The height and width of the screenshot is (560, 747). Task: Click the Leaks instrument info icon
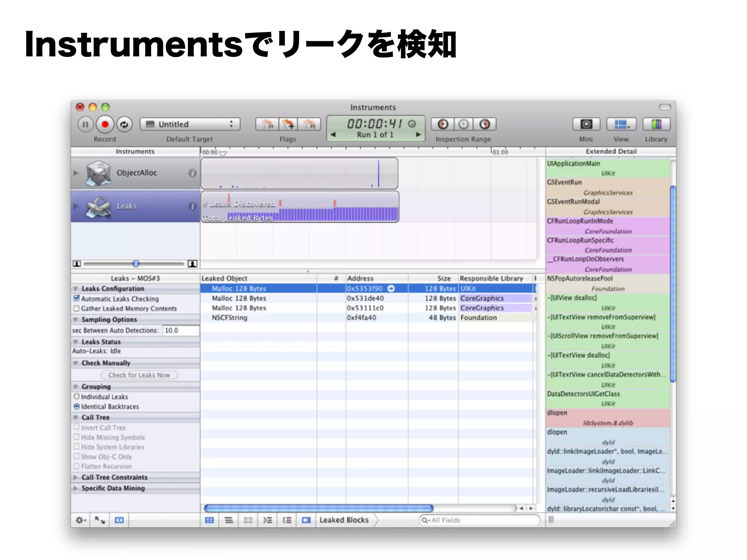[x=192, y=206]
